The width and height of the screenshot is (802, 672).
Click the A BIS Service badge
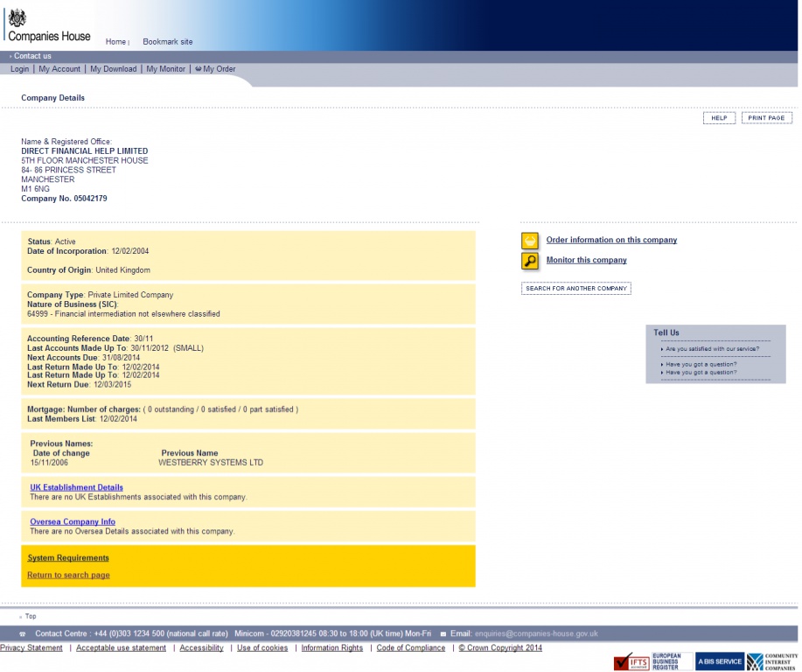720,661
